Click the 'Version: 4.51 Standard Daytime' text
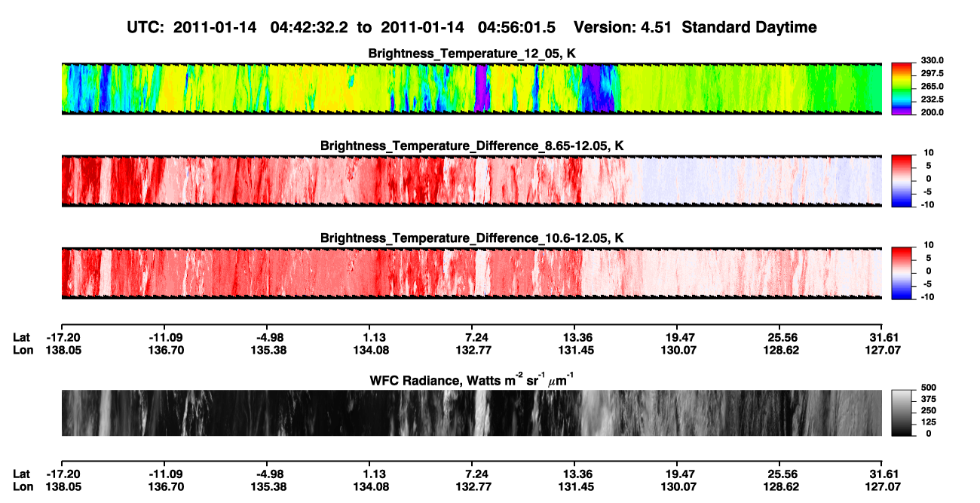Image resolution: width=980 pixels, height=503 pixels. click(695, 27)
